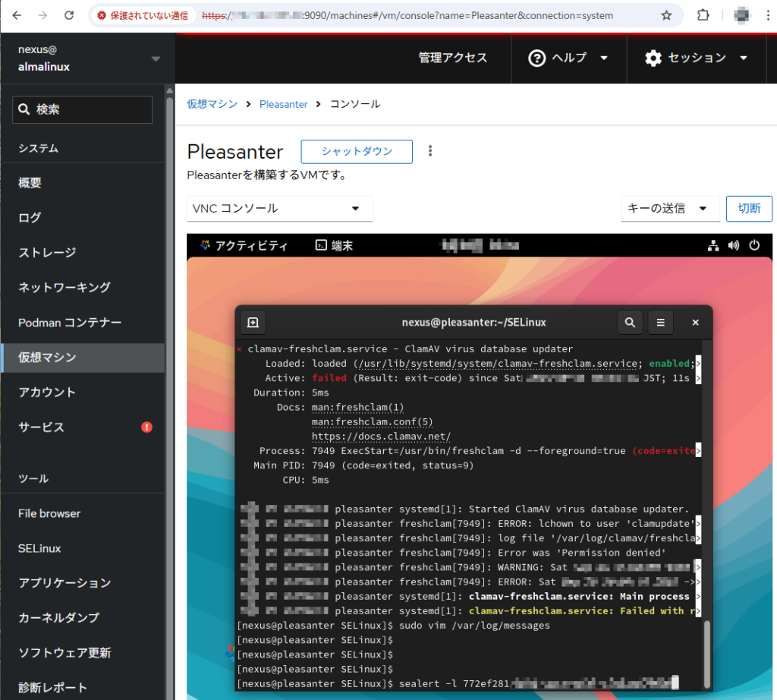Reload the browser page
Viewport: 777px width, 700px height.
point(69,15)
